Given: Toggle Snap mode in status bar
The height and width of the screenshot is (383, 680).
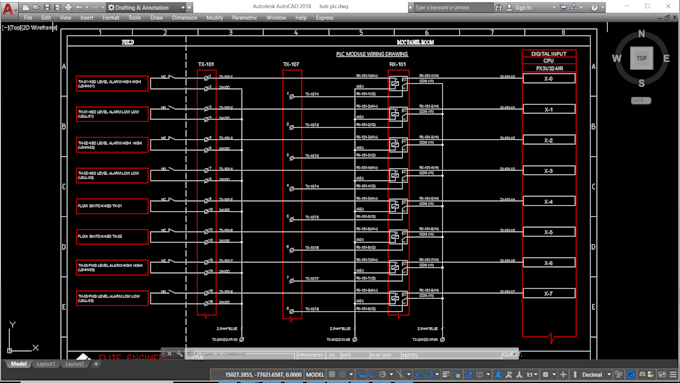Looking at the screenshot, I should (x=343, y=375).
